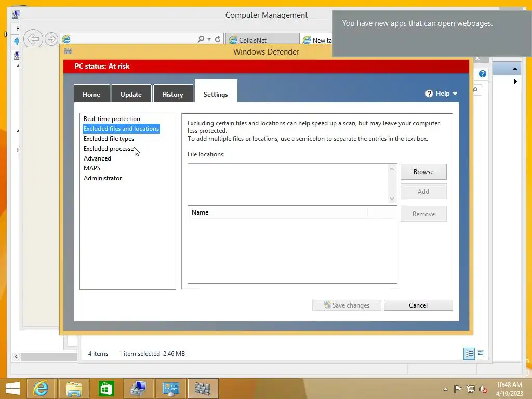Click the Save changes button

(x=347, y=305)
